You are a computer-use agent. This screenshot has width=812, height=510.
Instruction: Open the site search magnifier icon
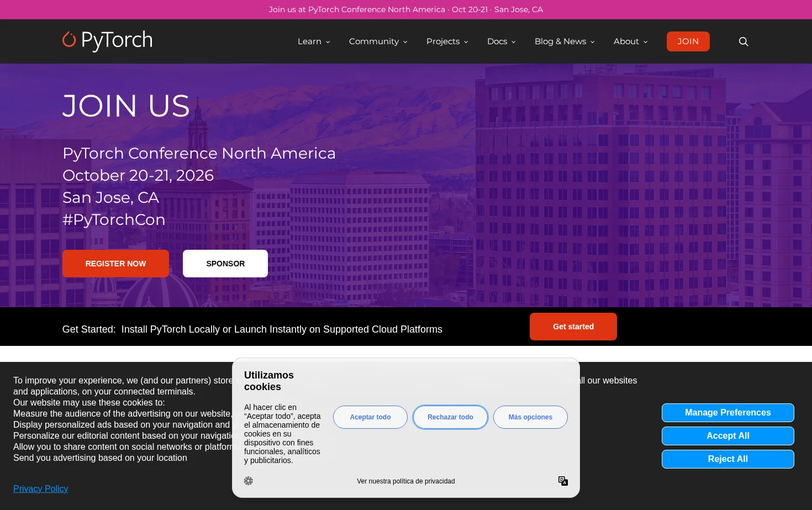[x=744, y=41]
